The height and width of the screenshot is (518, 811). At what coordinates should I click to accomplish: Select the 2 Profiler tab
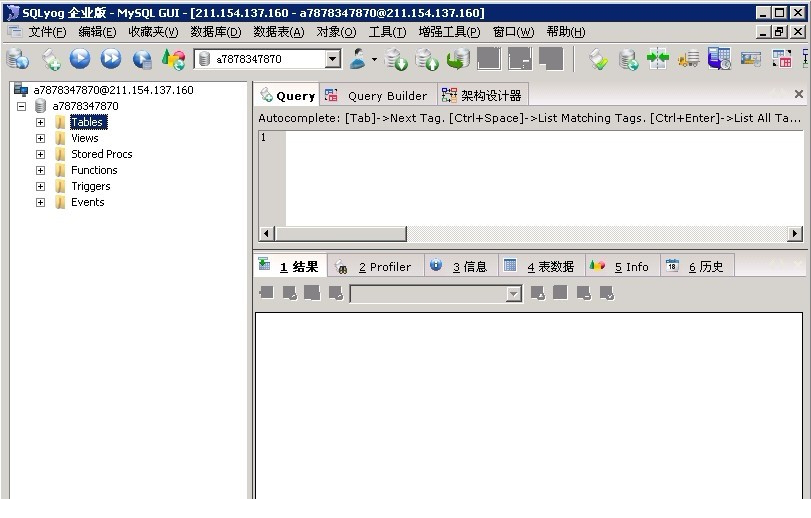coord(374,266)
